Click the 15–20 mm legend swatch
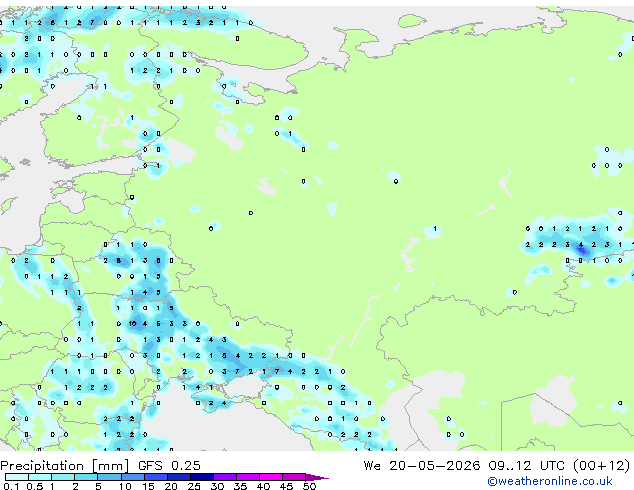The height and width of the screenshot is (490, 634). tap(156, 477)
